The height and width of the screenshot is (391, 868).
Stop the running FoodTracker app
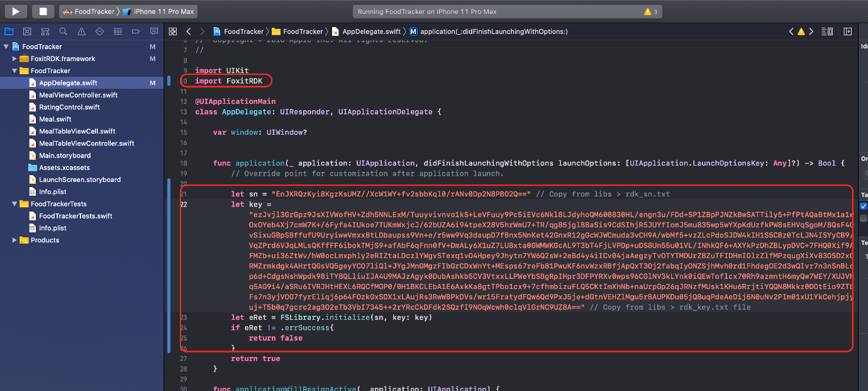click(x=43, y=11)
